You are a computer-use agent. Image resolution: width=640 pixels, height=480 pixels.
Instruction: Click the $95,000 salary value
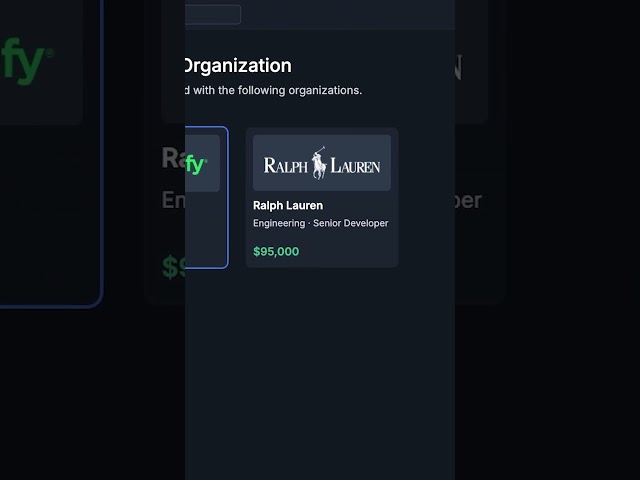276,251
